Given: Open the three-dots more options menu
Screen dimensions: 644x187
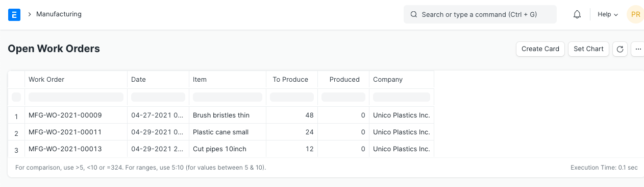Looking at the screenshot, I should (638, 49).
